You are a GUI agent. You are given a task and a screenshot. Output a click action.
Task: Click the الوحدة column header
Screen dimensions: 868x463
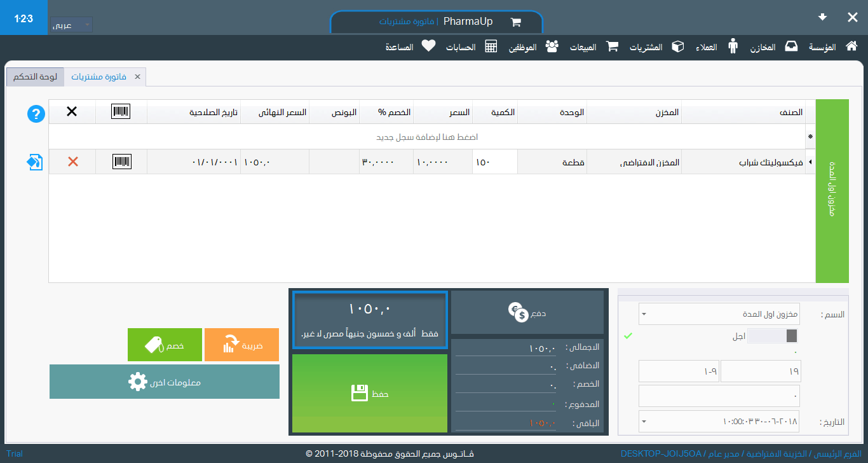[552, 112]
